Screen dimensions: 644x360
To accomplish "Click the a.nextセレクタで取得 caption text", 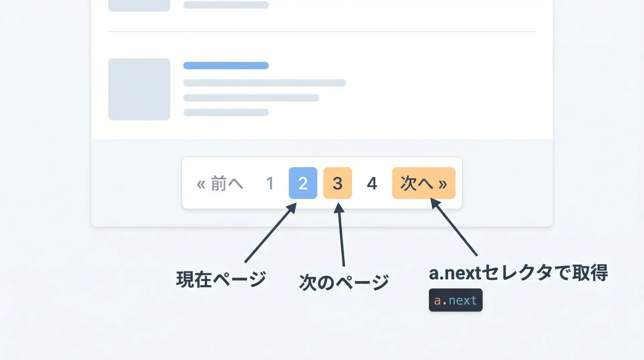I will (518, 273).
